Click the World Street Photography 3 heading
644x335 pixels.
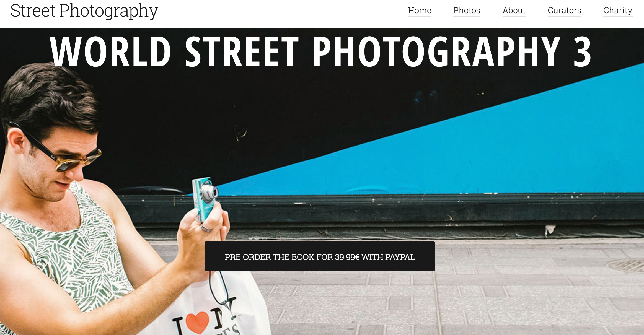tap(320, 52)
